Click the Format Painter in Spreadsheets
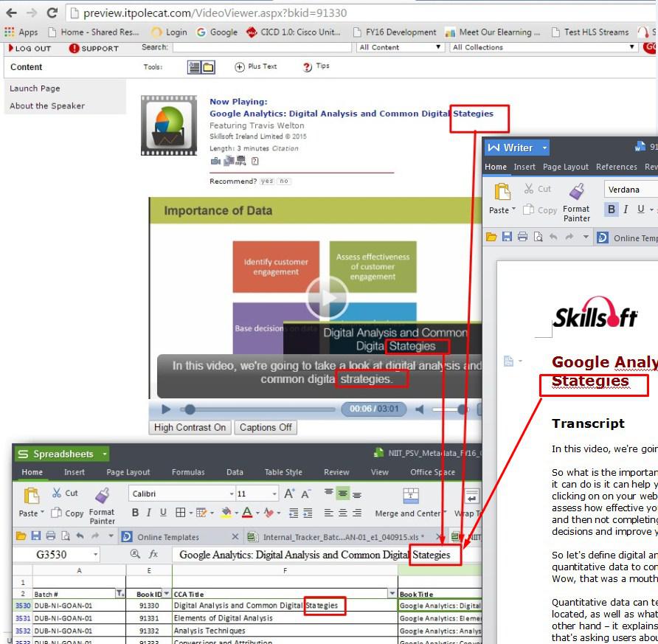 coord(102,505)
